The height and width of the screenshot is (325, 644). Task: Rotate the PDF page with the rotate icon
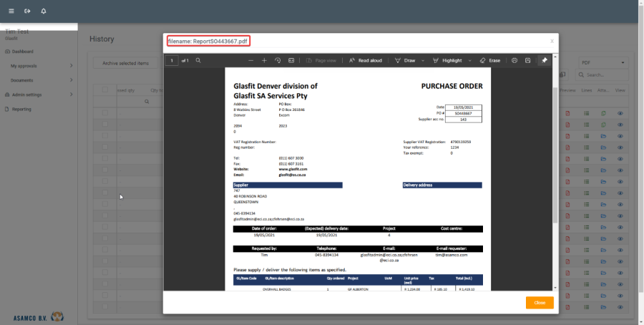(x=278, y=61)
